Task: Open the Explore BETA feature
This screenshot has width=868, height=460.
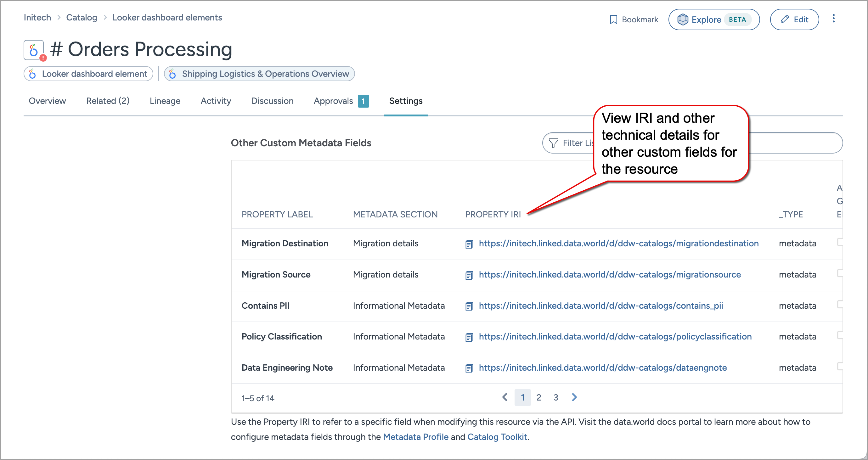Action: tap(714, 20)
